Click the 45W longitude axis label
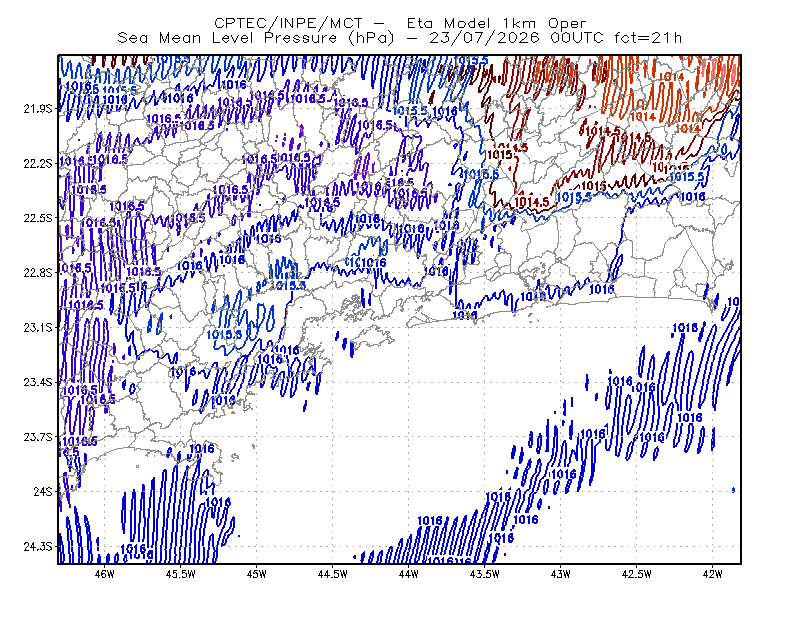The height and width of the screenshot is (618, 800). click(x=257, y=574)
